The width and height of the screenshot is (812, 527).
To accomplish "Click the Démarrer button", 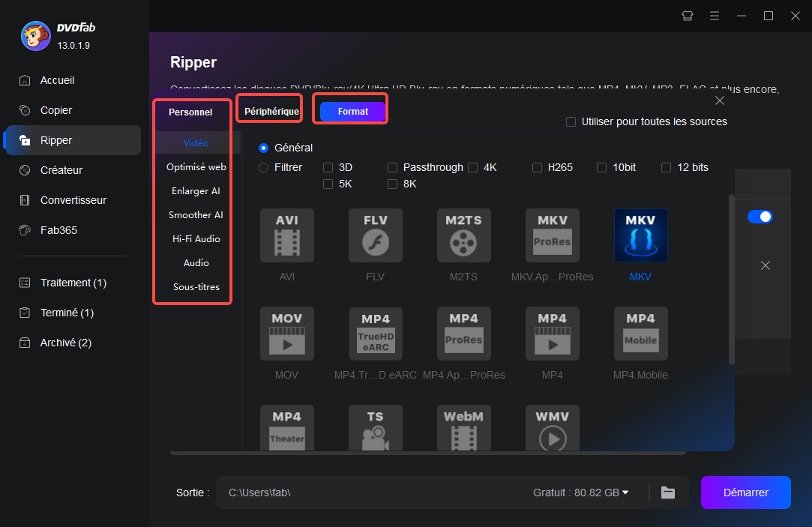I will pyautogui.click(x=746, y=493).
